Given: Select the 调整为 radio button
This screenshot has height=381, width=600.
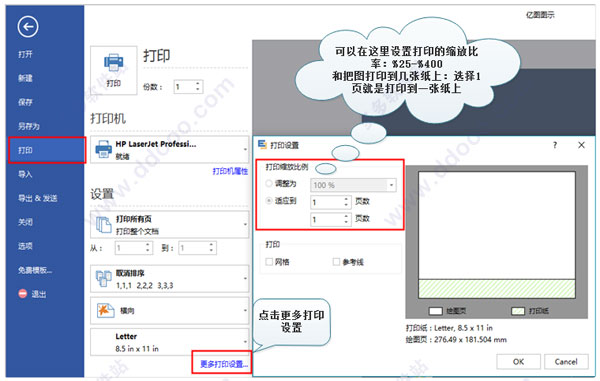Looking at the screenshot, I should pos(269,184).
